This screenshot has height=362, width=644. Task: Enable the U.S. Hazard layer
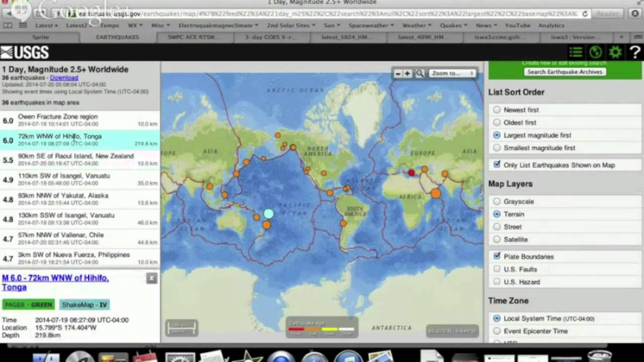point(497,282)
